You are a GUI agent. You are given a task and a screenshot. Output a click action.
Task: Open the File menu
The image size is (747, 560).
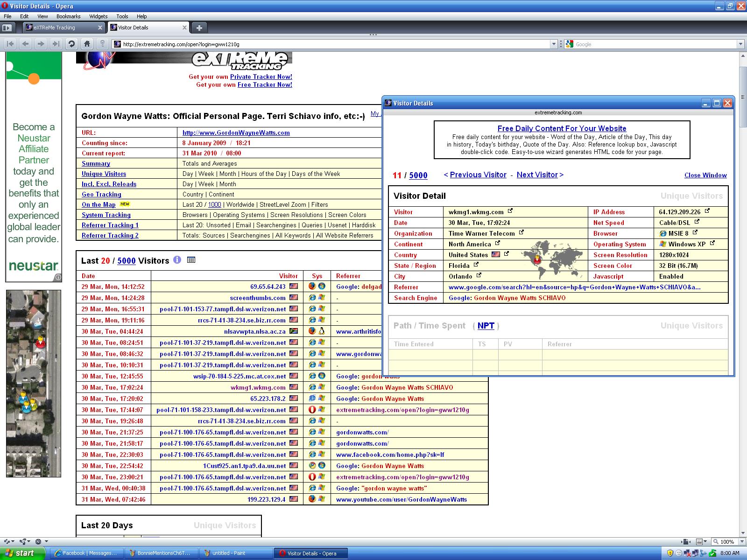pos(7,16)
